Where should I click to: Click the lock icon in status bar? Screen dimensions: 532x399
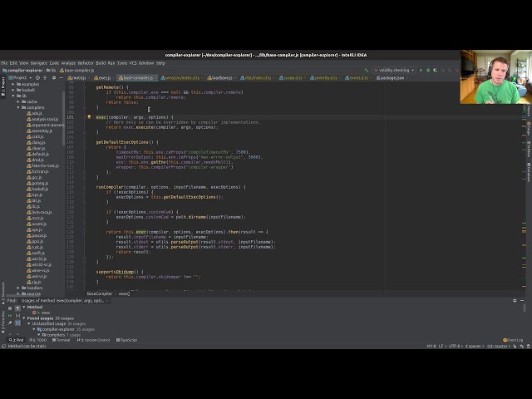coord(515,346)
